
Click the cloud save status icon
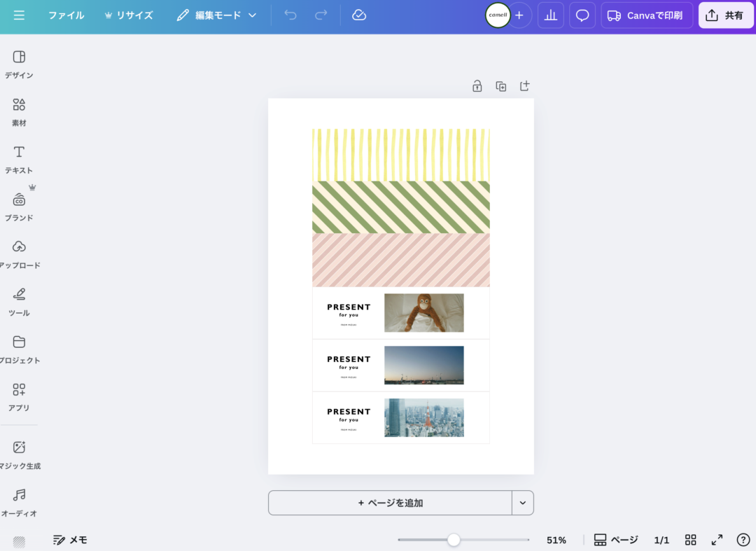pyautogui.click(x=359, y=15)
